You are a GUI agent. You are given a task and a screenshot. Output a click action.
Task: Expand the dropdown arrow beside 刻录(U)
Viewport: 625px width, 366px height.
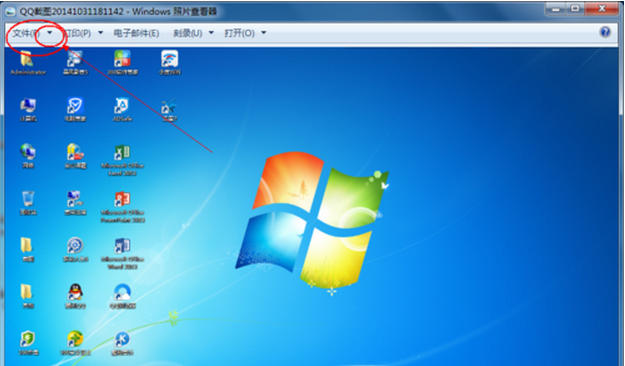pyautogui.click(x=211, y=33)
